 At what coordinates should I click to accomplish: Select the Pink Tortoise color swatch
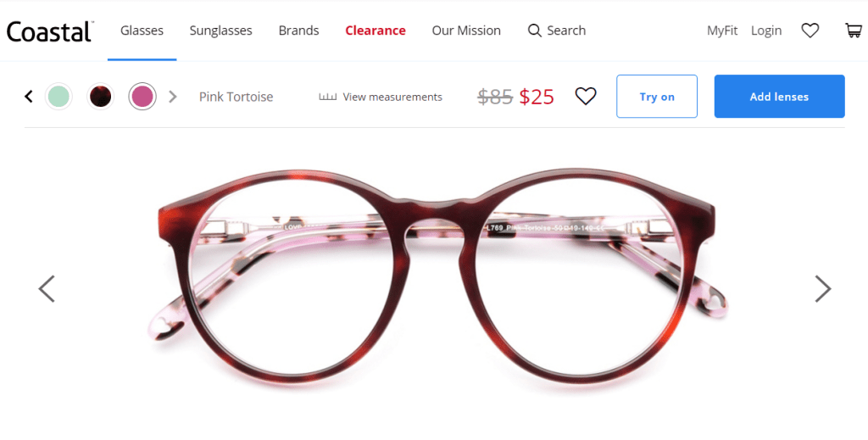click(x=142, y=96)
